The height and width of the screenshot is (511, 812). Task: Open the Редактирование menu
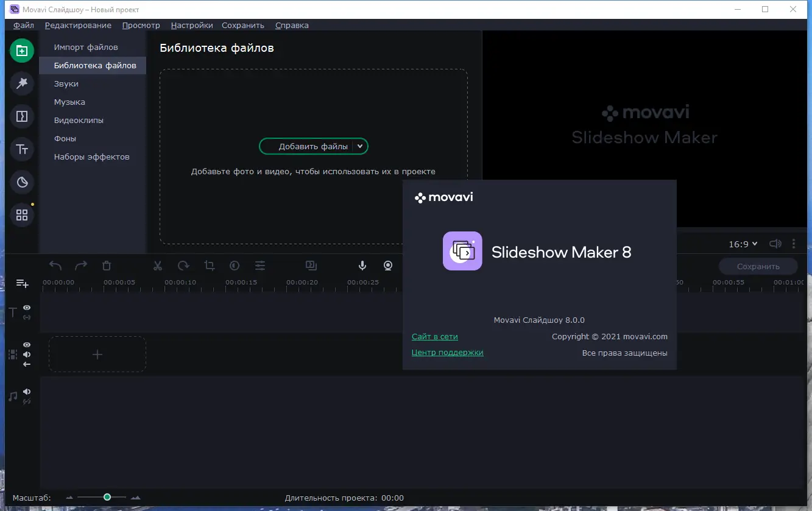[78, 25]
